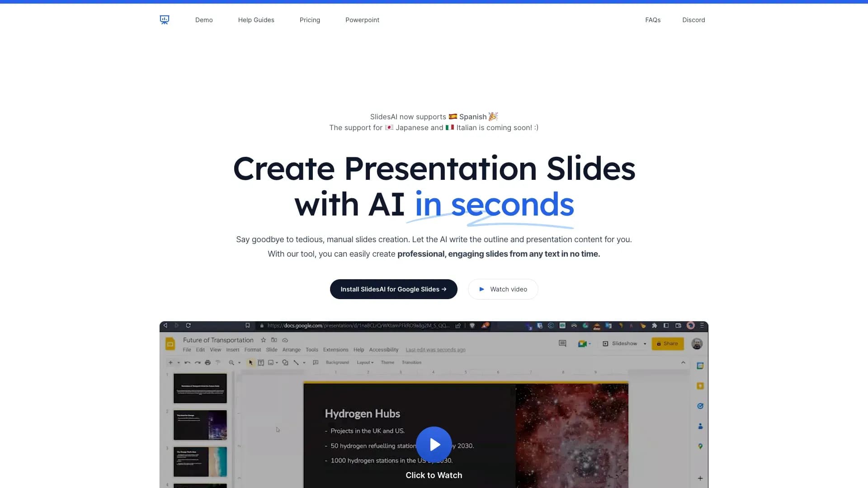This screenshot has height=488, width=868.
Task: Click the zoom magnifier icon in Slides toolbar
Action: pyautogui.click(x=231, y=362)
